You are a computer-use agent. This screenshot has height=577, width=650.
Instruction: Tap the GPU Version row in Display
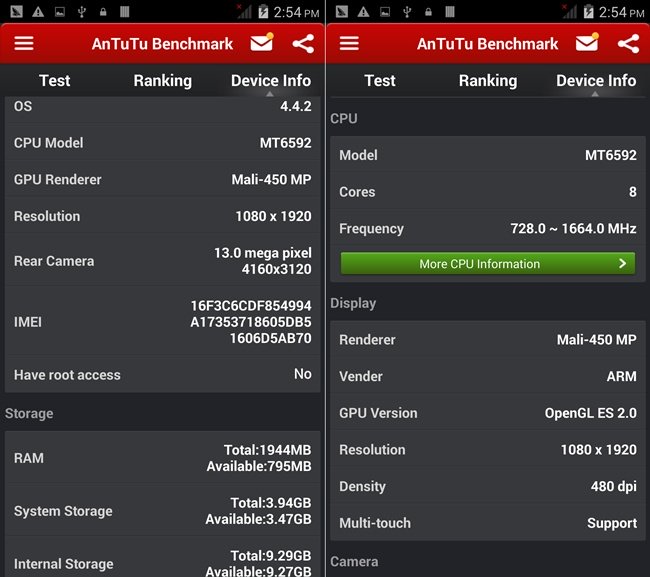(487, 413)
